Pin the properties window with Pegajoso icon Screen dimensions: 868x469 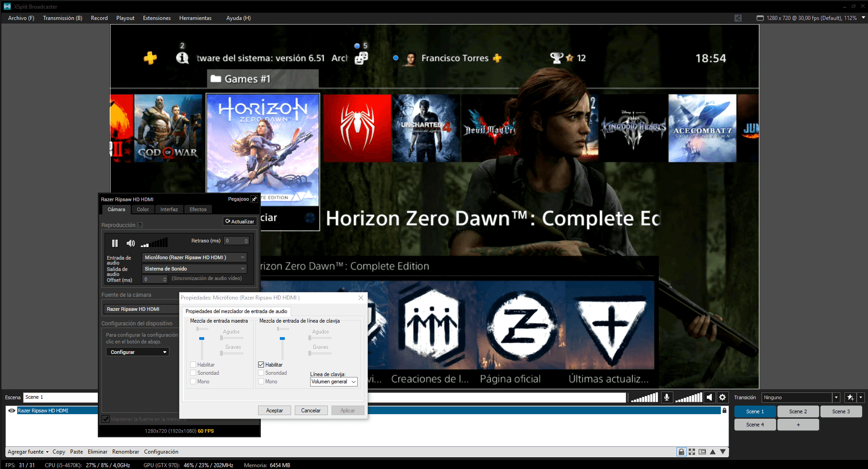pos(254,199)
